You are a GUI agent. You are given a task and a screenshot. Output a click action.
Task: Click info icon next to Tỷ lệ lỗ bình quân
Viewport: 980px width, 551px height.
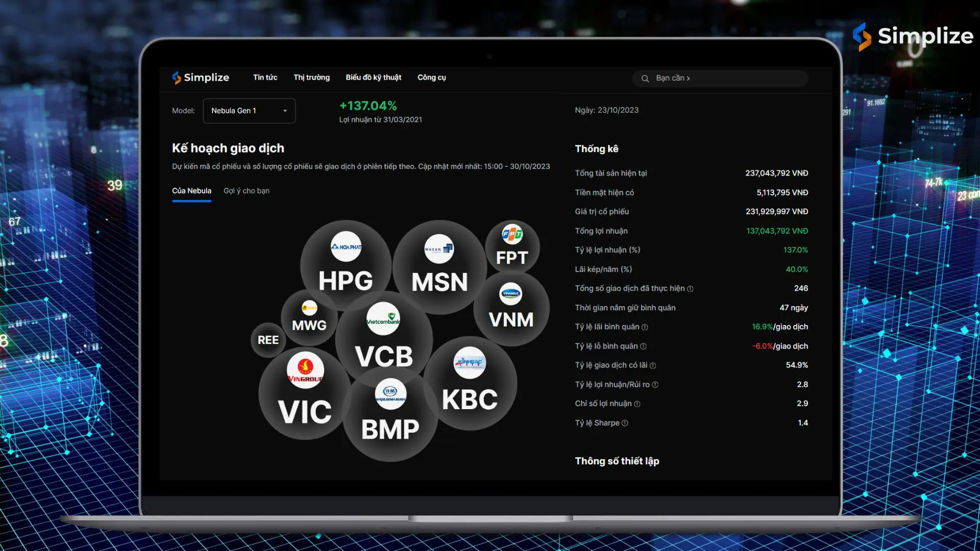coord(643,346)
